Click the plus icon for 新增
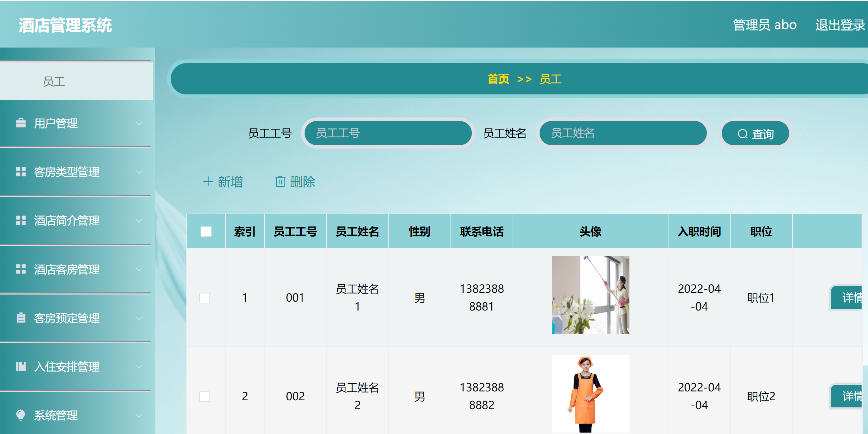This screenshot has height=434, width=868. pyautogui.click(x=208, y=182)
